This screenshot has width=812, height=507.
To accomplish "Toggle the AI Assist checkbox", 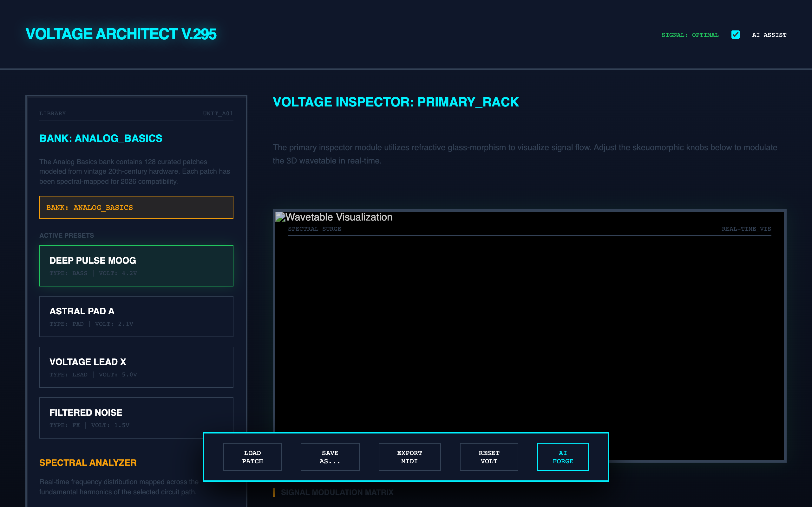I will [x=735, y=35].
